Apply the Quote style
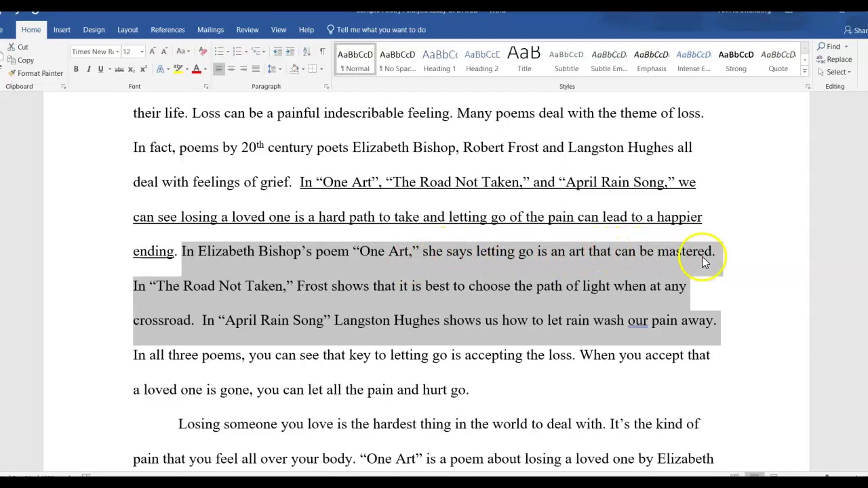 coord(778,60)
